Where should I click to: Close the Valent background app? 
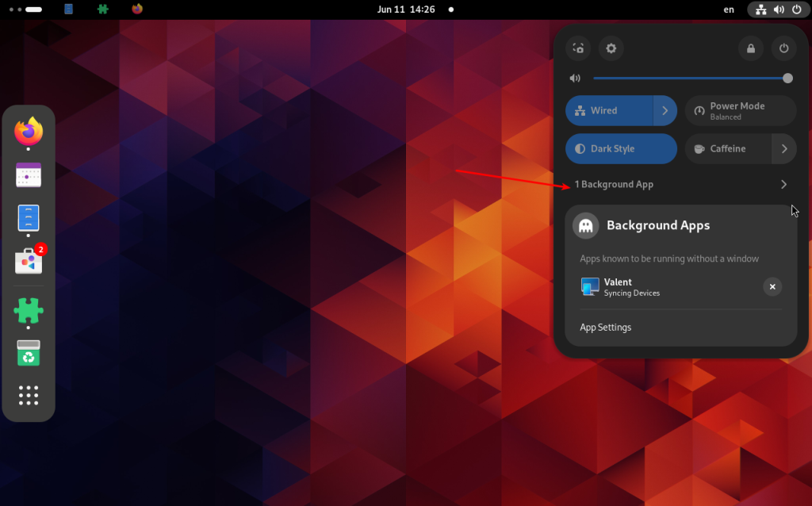click(772, 286)
